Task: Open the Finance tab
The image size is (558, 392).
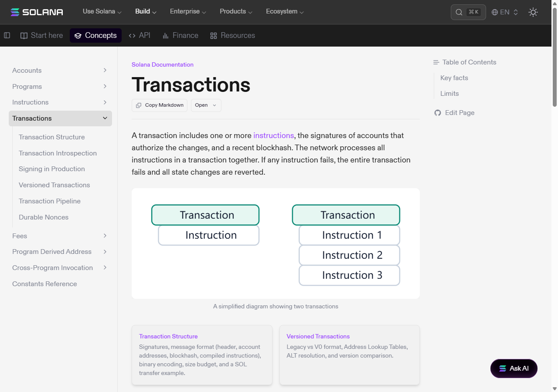Action: coord(180,35)
